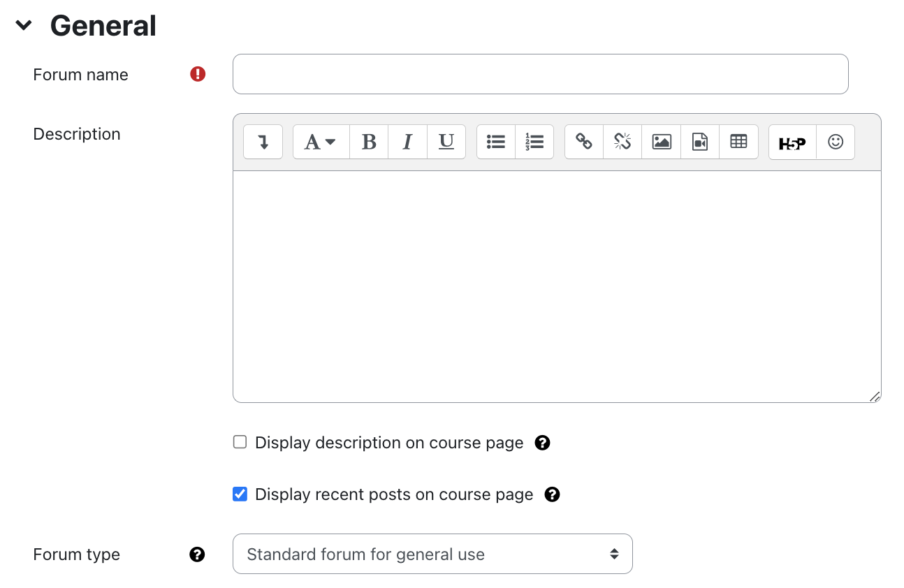Click the Forum name text field
The height and width of the screenshot is (588, 904).
(540, 74)
